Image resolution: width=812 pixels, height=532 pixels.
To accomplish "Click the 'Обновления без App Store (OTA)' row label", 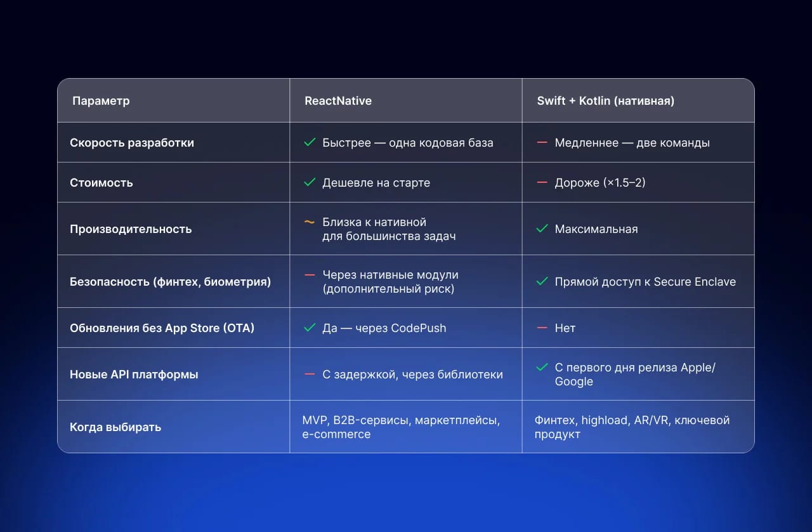I will pyautogui.click(x=162, y=328).
